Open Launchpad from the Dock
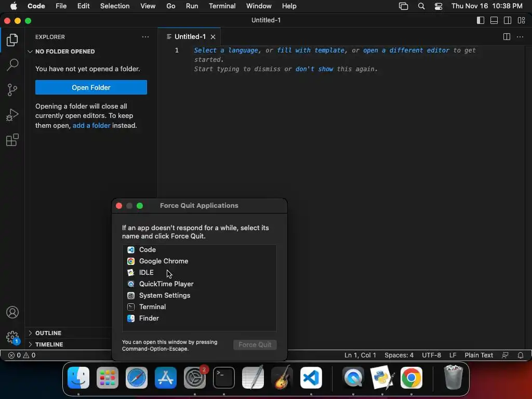Image resolution: width=532 pixels, height=399 pixels. 108,378
